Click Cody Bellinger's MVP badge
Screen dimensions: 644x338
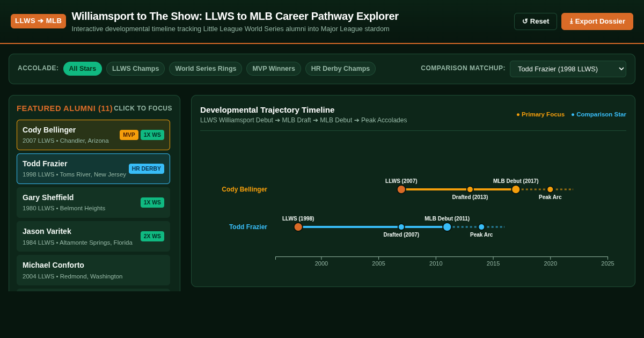(129, 135)
